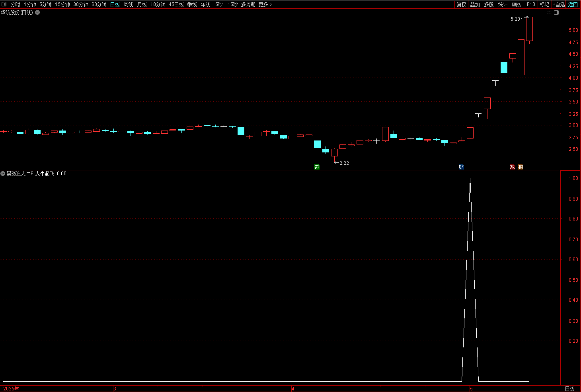Select the 45日线 period
This screenshot has width=581, height=392.
176,4
